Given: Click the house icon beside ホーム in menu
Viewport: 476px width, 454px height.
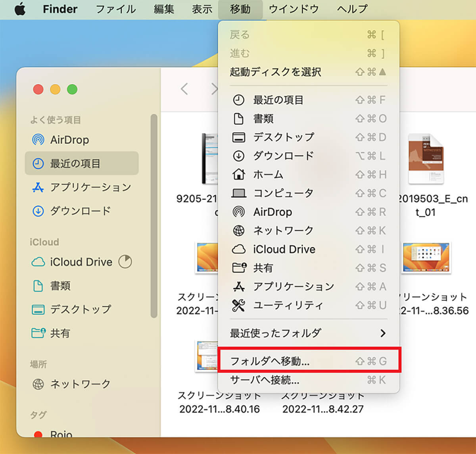Looking at the screenshot, I should pyautogui.click(x=238, y=174).
